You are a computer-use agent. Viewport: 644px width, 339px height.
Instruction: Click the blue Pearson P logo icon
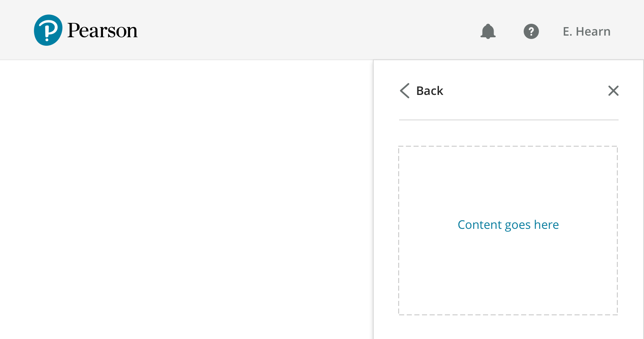48,30
